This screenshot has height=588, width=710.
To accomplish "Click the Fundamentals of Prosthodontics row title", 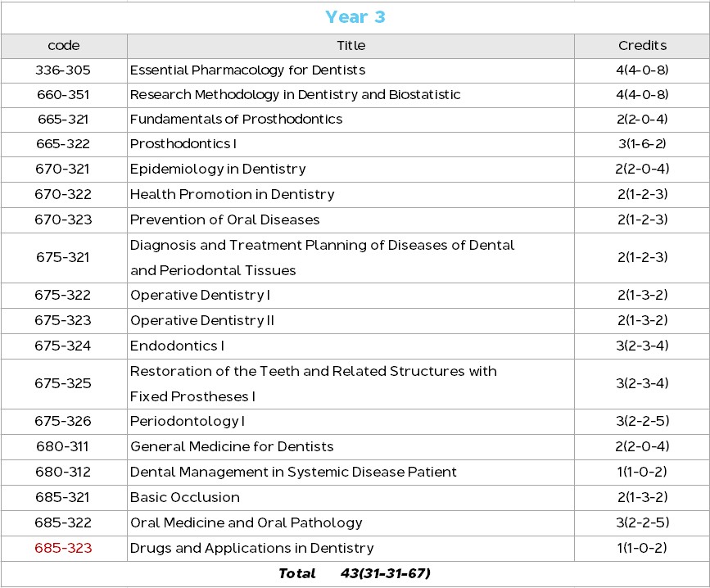I will tap(236, 120).
